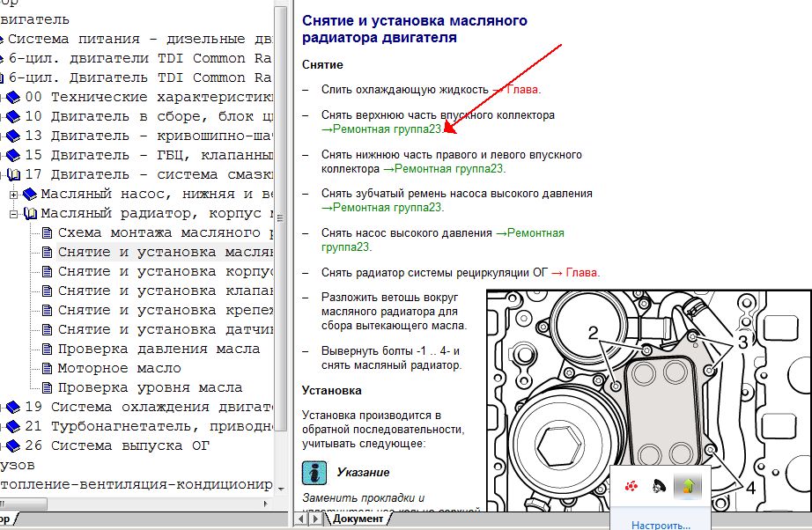Click open-book icon beside Масляный радиатор
The image size is (812, 530).
tap(30, 213)
